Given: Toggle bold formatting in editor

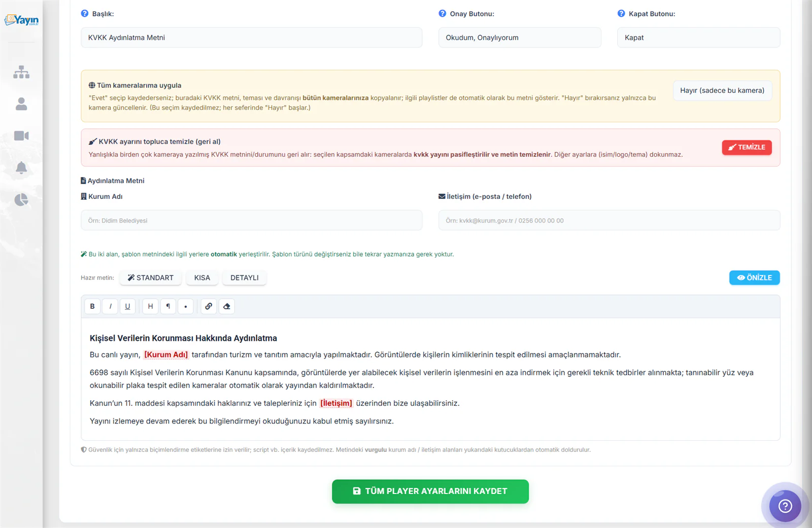Looking at the screenshot, I should [x=92, y=306].
